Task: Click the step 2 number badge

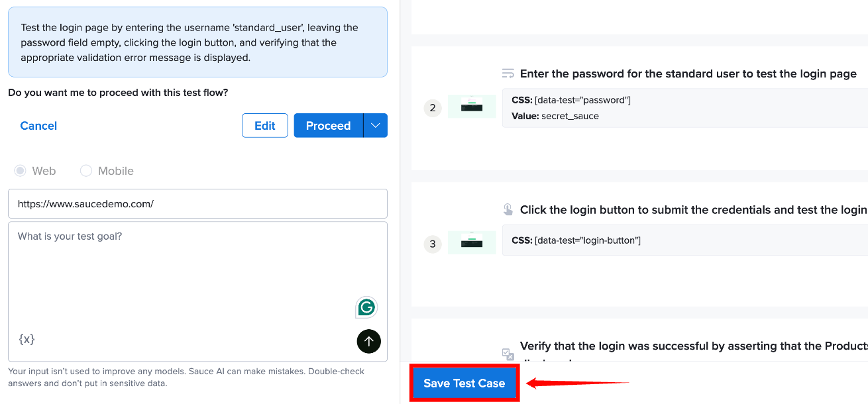Action: point(433,107)
